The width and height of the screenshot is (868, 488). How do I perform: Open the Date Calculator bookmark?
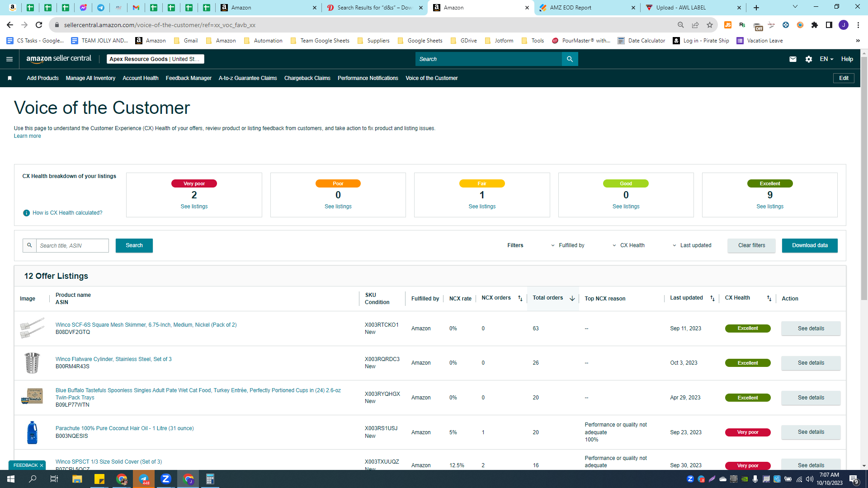[641, 41]
